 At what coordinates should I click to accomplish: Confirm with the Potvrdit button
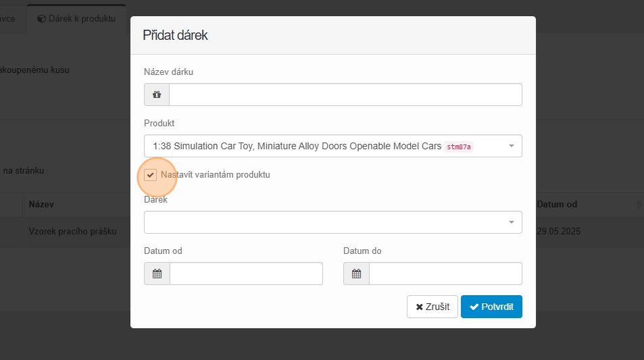491,307
